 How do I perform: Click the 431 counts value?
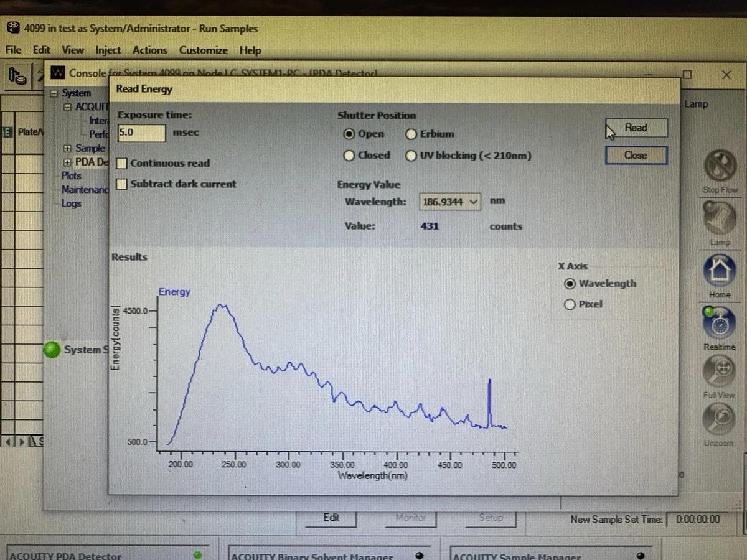tap(430, 226)
